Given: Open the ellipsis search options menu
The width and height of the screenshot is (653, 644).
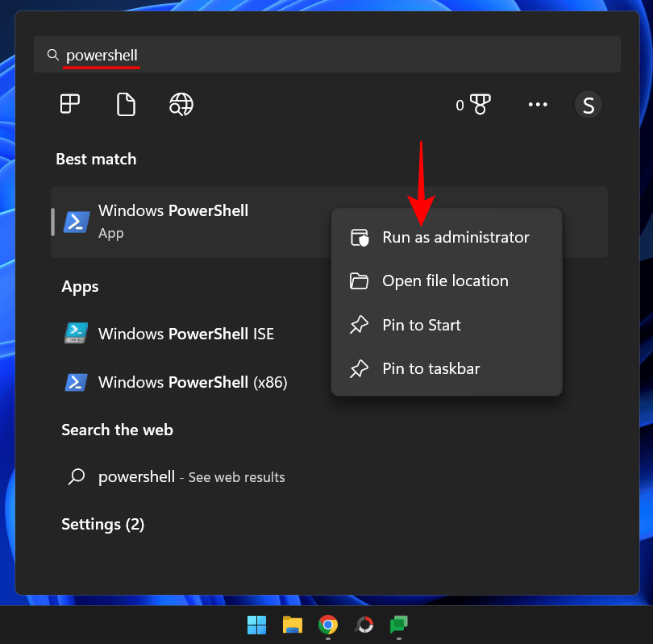Looking at the screenshot, I should [537, 104].
